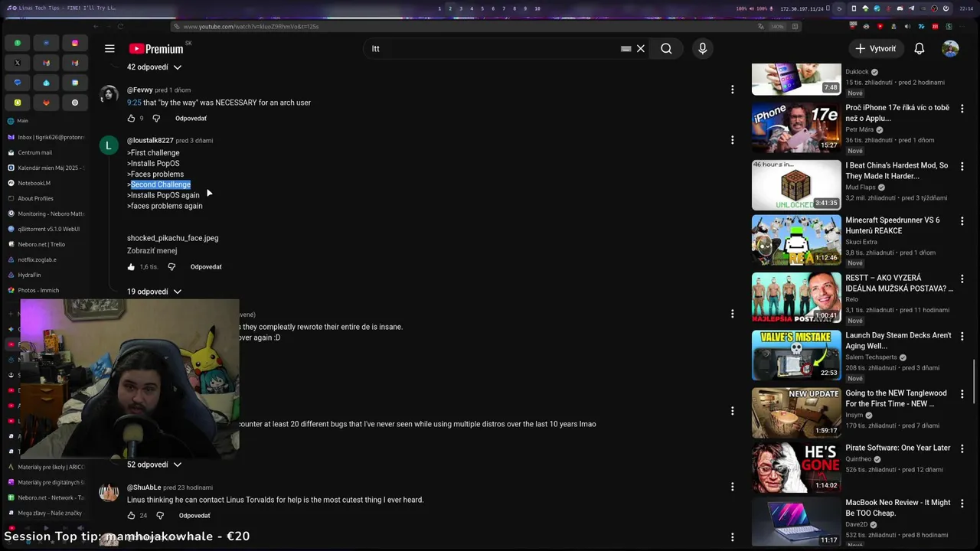This screenshot has width=980, height=551.
Task: Reload the page in the browser
Action: pyautogui.click(x=120, y=26)
